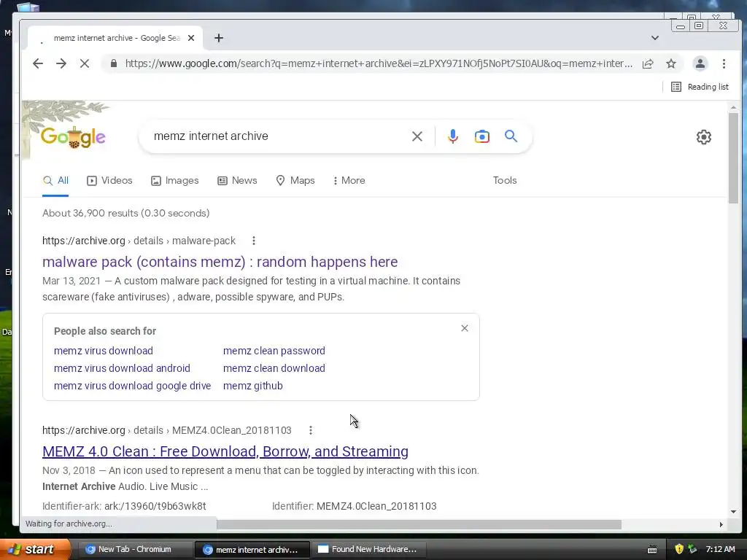747x560 pixels.
Task: Open the Reading list panel
Action: (700, 87)
